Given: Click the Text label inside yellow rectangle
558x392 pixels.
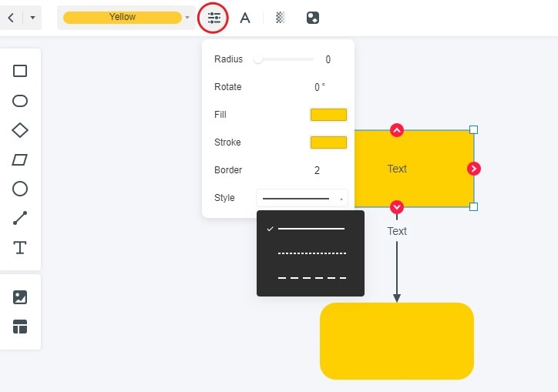Looking at the screenshot, I should coord(397,169).
